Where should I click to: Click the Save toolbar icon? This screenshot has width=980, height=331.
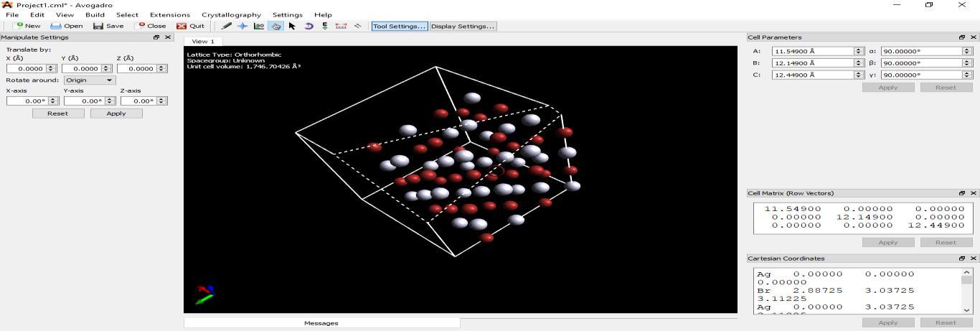click(x=98, y=26)
